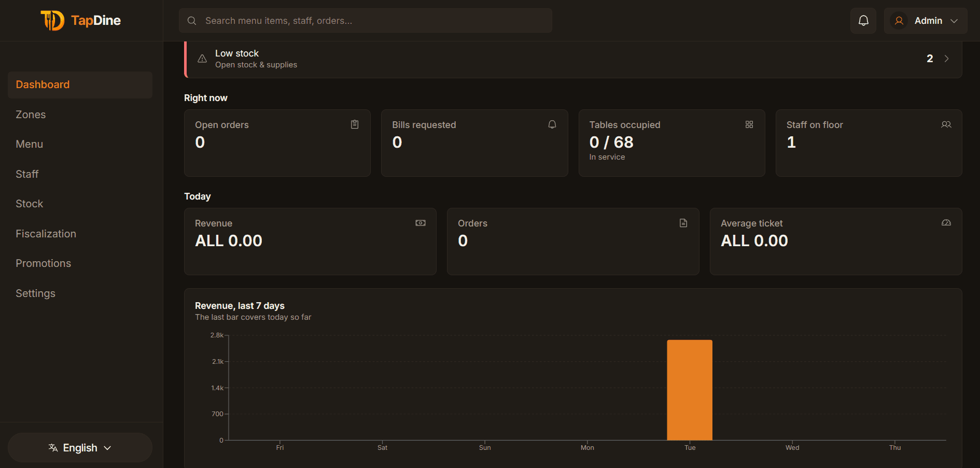This screenshot has width=980, height=468.
Task: Click the Staff on floor value 1
Action: (791, 143)
